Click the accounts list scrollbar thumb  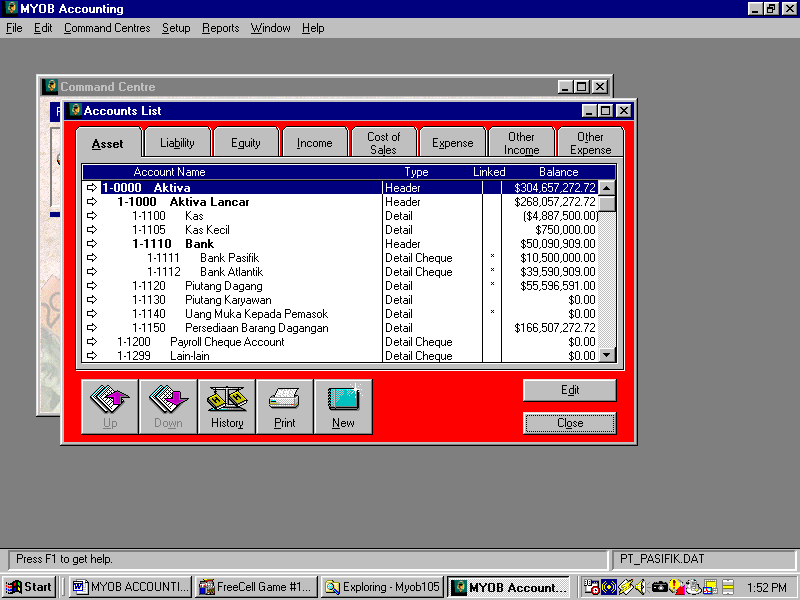coord(607,203)
